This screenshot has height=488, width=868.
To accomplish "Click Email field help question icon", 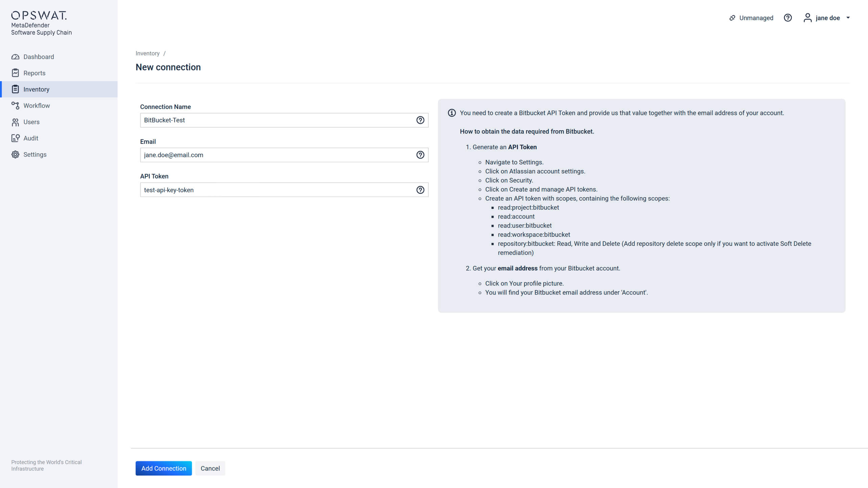I will (x=420, y=155).
